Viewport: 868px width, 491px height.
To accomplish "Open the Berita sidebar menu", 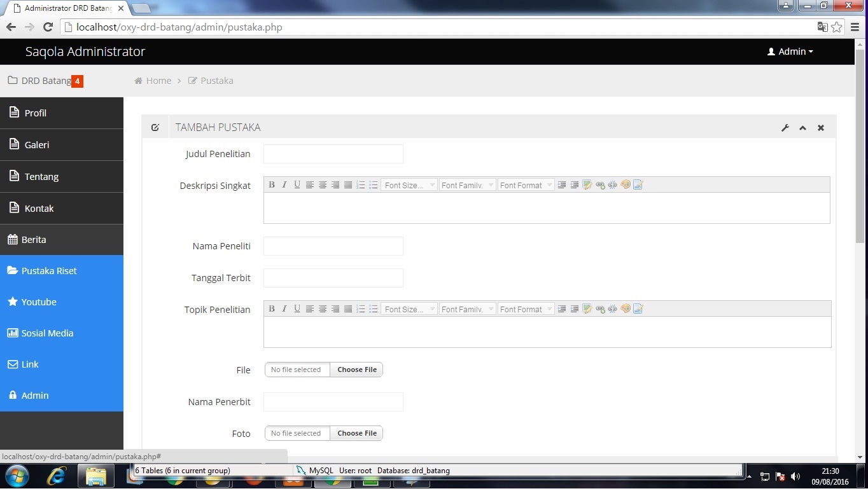I will click(62, 240).
